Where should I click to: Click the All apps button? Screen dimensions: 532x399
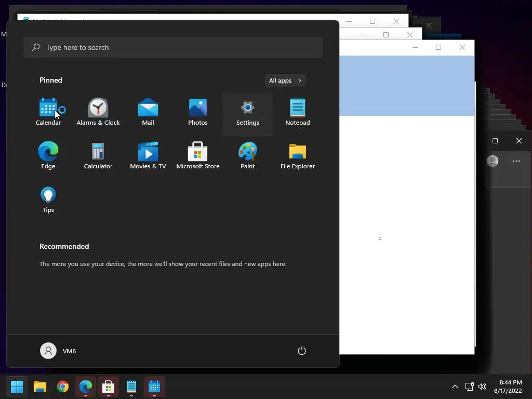(285, 81)
